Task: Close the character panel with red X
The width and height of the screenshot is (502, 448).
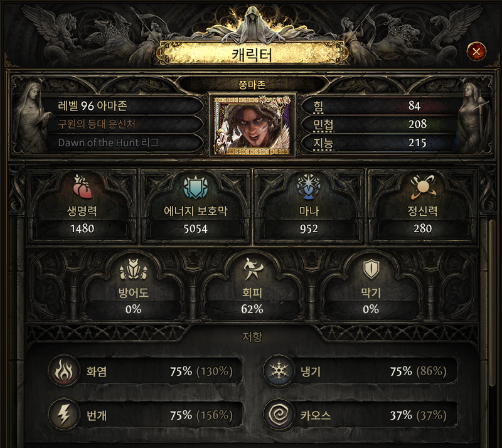Action: coord(476,51)
